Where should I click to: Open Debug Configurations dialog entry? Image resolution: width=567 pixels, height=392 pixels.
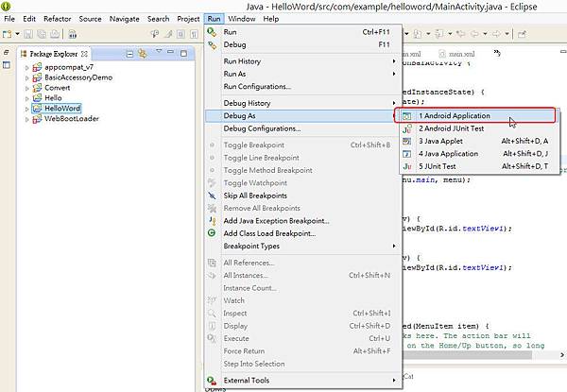coord(303,128)
